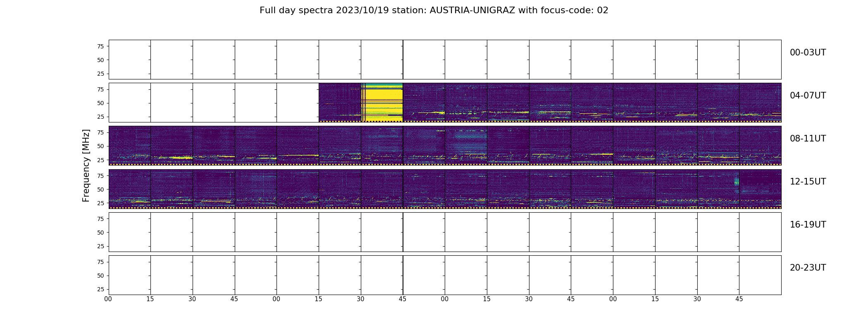
Task: Click the empty 16-19UT spectrum panel
Action: pyautogui.click(x=445, y=232)
